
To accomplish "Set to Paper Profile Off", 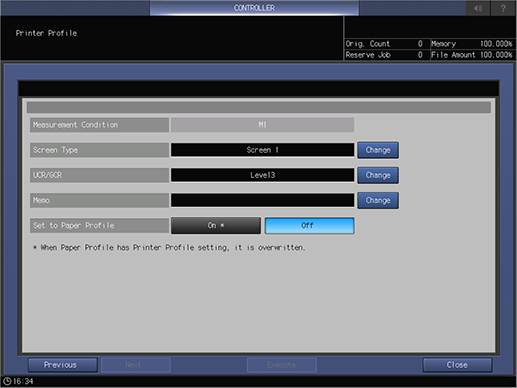I will [309, 226].
